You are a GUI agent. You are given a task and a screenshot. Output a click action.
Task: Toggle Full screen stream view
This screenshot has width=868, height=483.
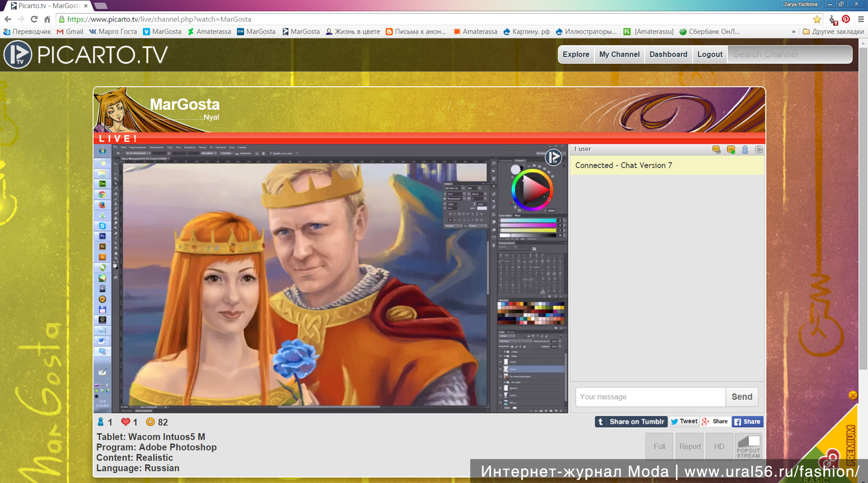[x=659, y=446]
